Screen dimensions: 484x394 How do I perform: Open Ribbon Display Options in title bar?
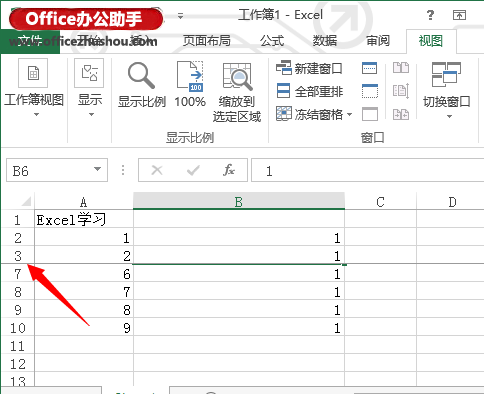[x=459, y=15]
